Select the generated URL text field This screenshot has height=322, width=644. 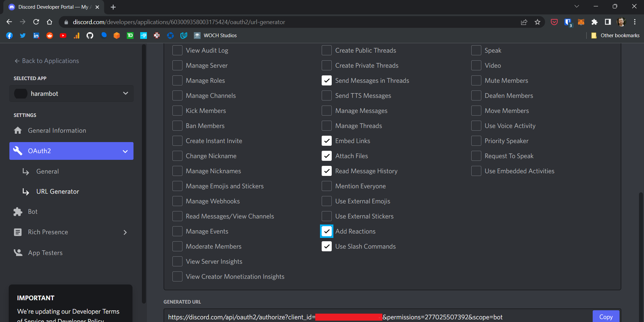click(378, 317)
